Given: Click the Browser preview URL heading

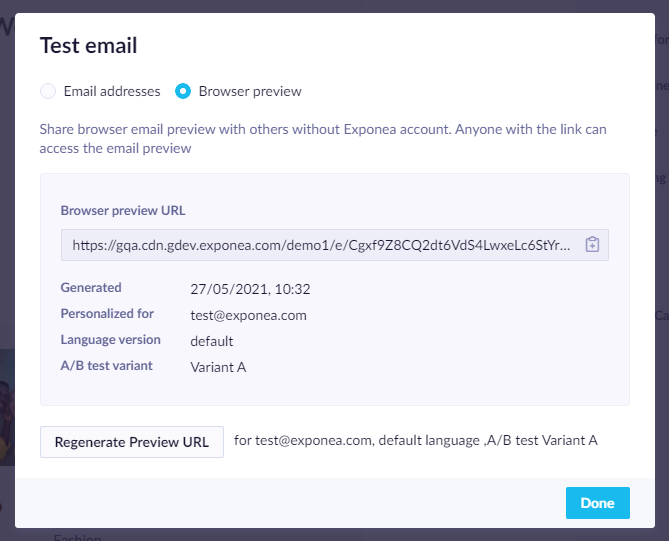Looking at the screenshot, I should pyautogui.click(x=123, y=210).
